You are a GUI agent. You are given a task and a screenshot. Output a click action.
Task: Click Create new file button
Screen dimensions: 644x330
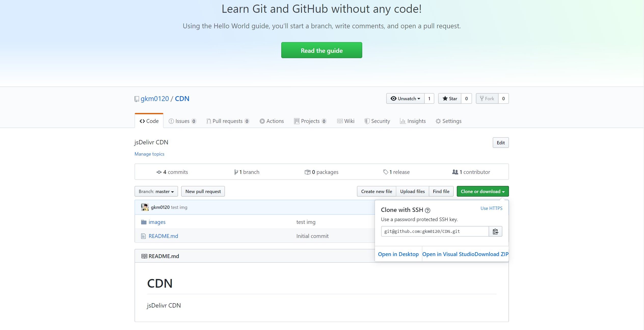pos(377,191)
